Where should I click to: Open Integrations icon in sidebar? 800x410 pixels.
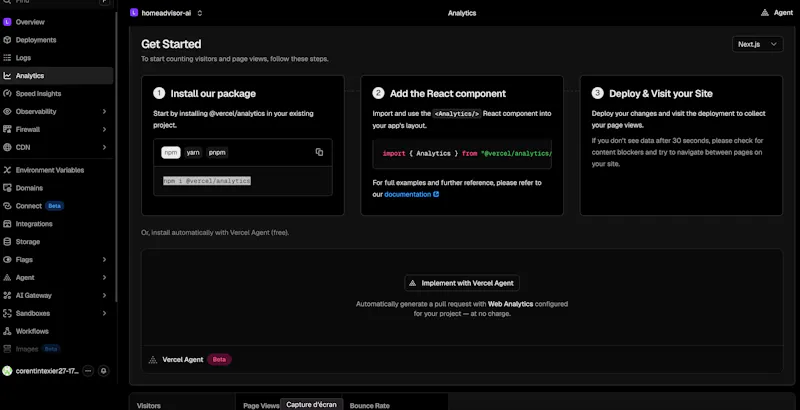point(7,224)
